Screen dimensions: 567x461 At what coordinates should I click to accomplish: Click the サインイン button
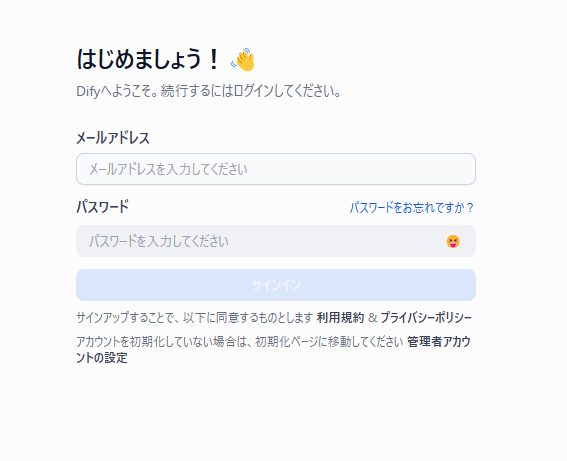tap(276, 285)
